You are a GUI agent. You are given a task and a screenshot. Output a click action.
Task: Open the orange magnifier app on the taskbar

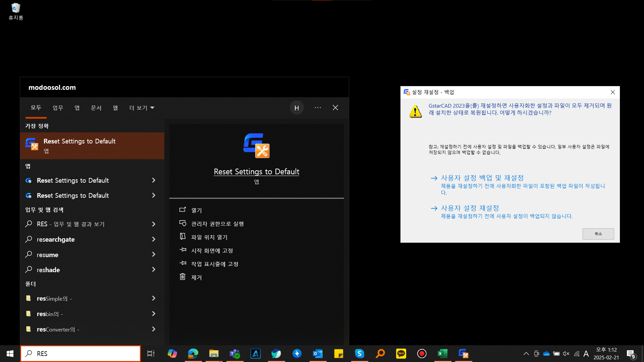pyautogui.click(x=380, y=354)
